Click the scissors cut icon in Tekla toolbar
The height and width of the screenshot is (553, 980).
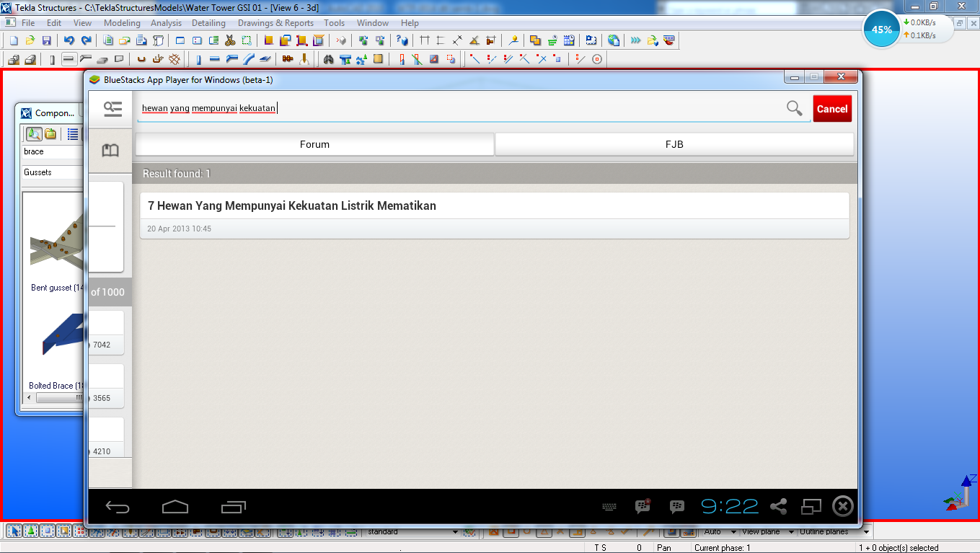tap(231, 41)
